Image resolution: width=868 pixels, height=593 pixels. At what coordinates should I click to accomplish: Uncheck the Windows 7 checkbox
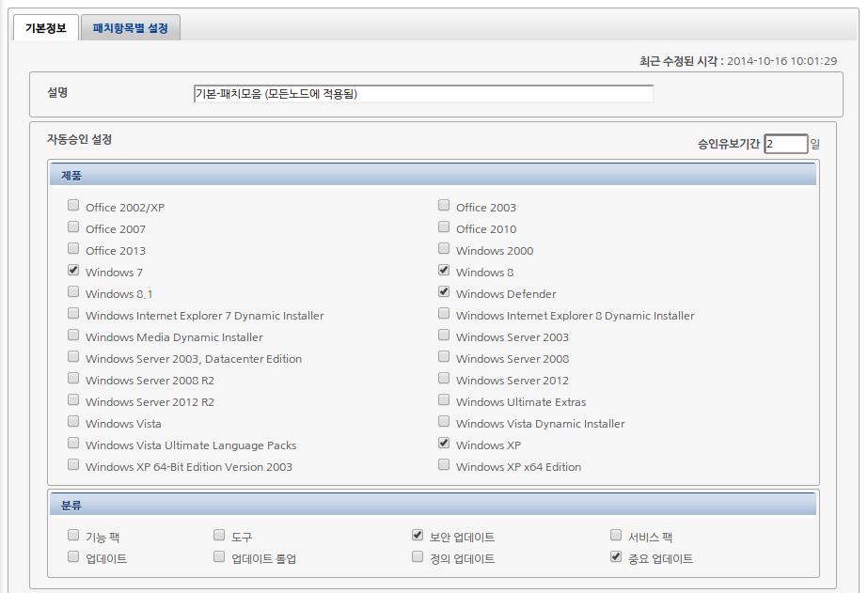(72, 270)
